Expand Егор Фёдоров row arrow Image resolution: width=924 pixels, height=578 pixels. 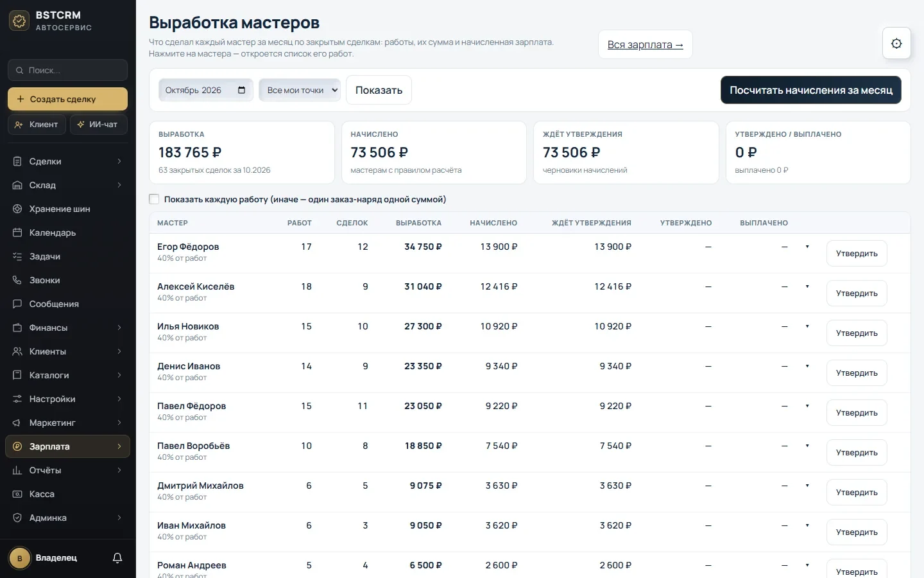(807, 247)
